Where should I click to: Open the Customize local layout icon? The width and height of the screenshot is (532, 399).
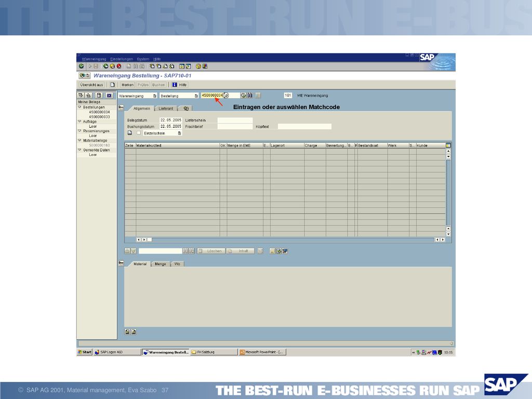tap(205, 66)
